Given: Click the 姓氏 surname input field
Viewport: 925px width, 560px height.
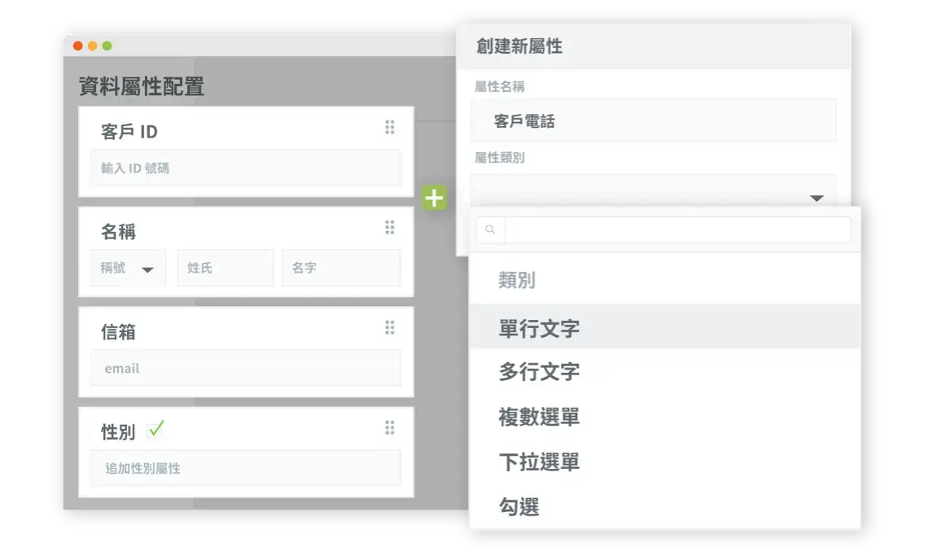Looking at the screenshot, I should (x=226, y=268).
